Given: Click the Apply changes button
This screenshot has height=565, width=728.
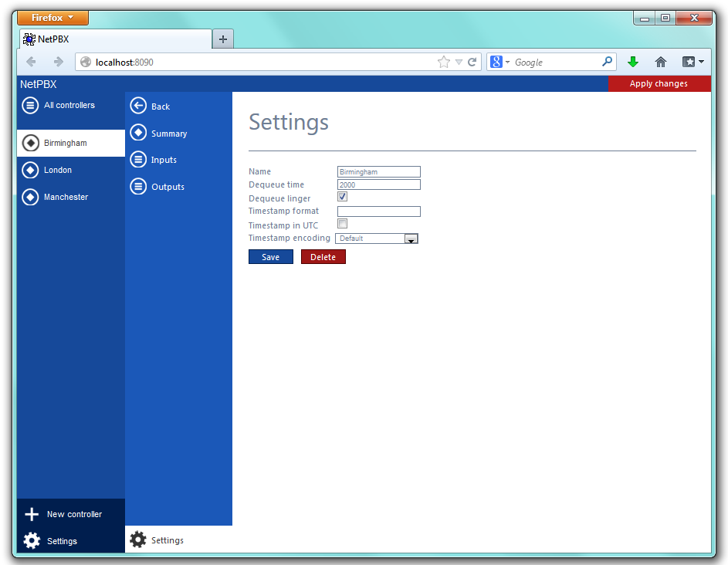Looking at the screenshot, I should coord(659,83).
